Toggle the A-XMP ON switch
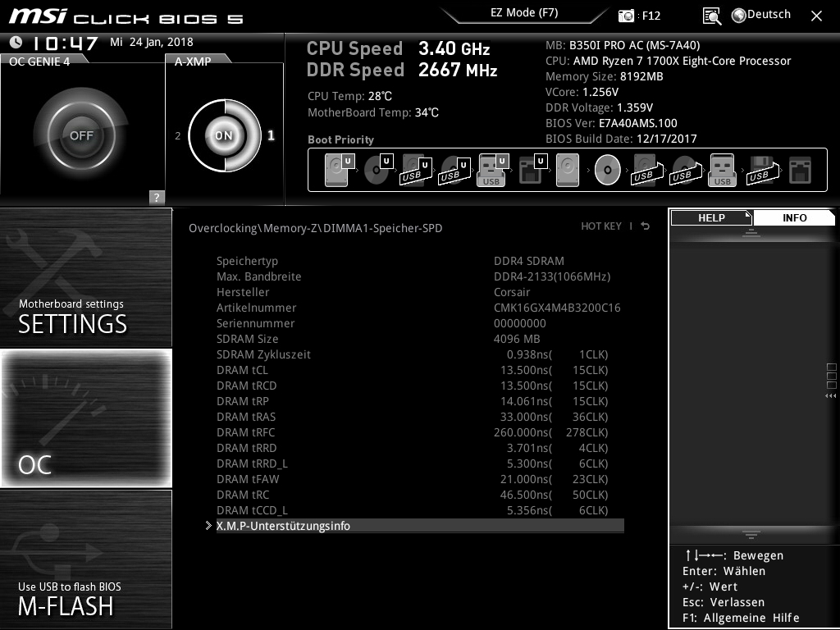Screen dimensions: 840x630 pyautogui.click(x=225, y=135)
